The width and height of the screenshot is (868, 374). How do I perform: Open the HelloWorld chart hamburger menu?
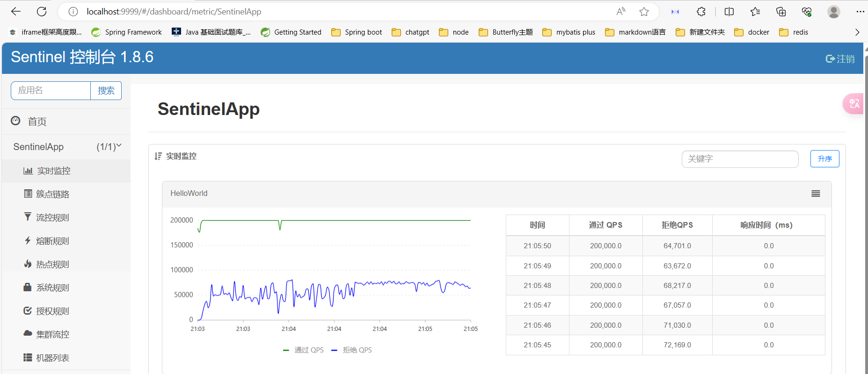coord(816,194)
